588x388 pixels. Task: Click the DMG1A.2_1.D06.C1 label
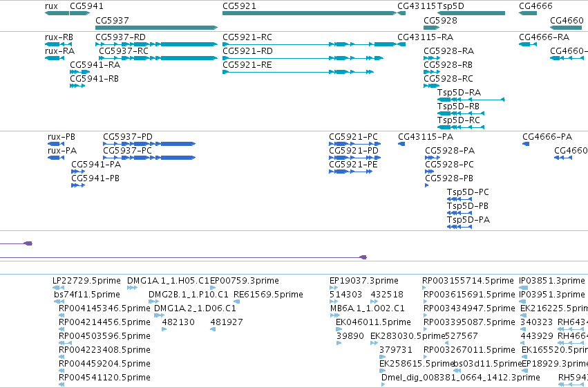pyautogui.click(x=195, y=308)
